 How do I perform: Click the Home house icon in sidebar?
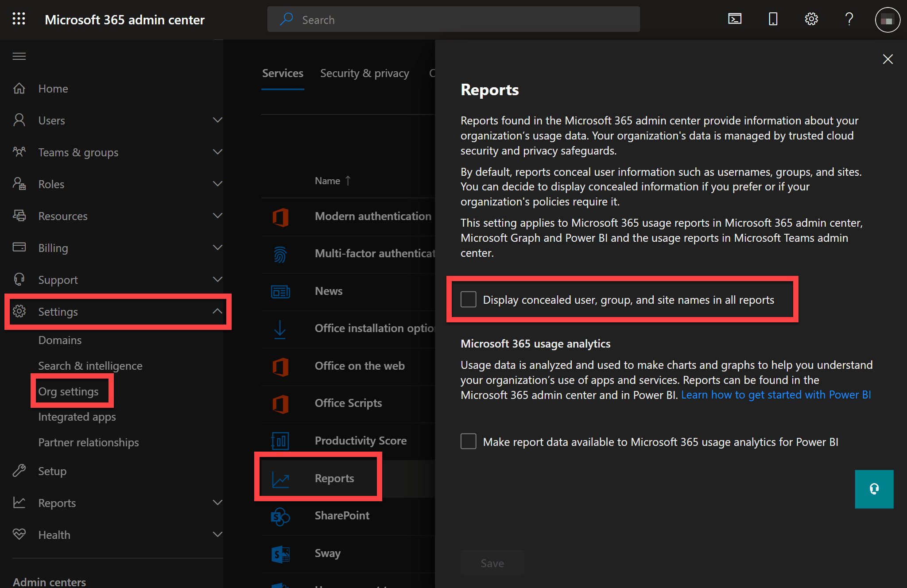point(19,88)
